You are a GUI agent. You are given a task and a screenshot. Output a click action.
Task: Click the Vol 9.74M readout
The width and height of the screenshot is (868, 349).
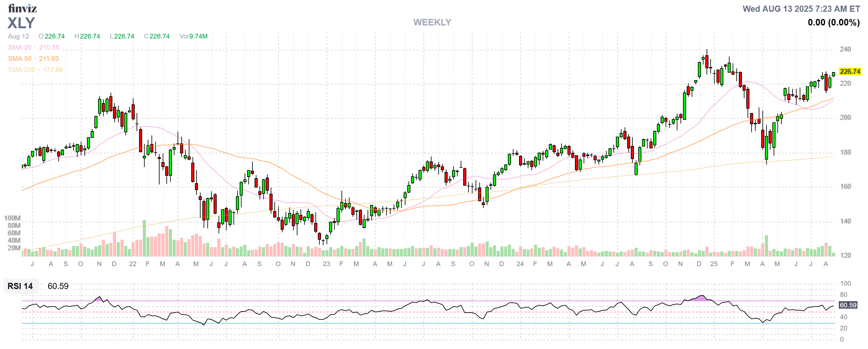[x=193, y=36]
